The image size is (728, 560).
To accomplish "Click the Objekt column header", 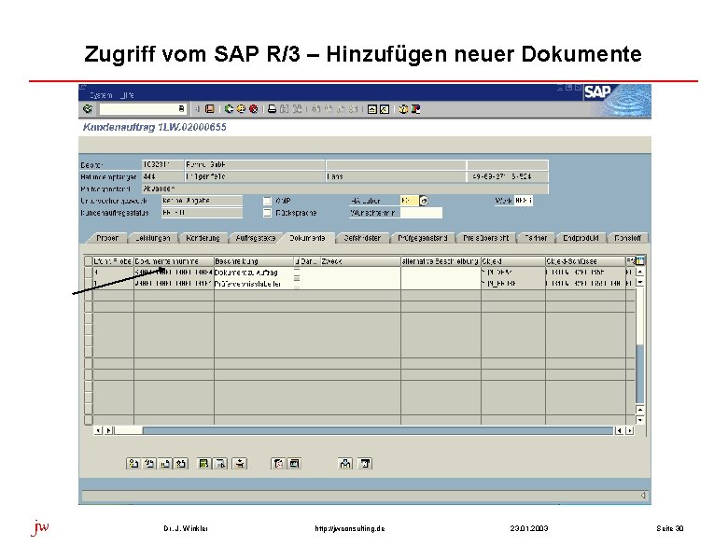I will pyautogui.click(x=513, y=261).
